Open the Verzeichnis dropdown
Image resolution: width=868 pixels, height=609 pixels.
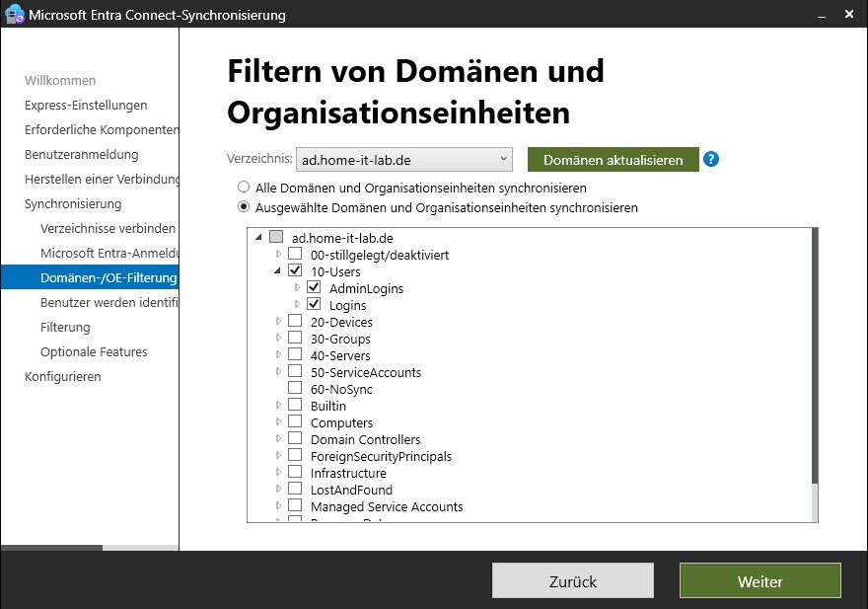(x=404, y=160)
